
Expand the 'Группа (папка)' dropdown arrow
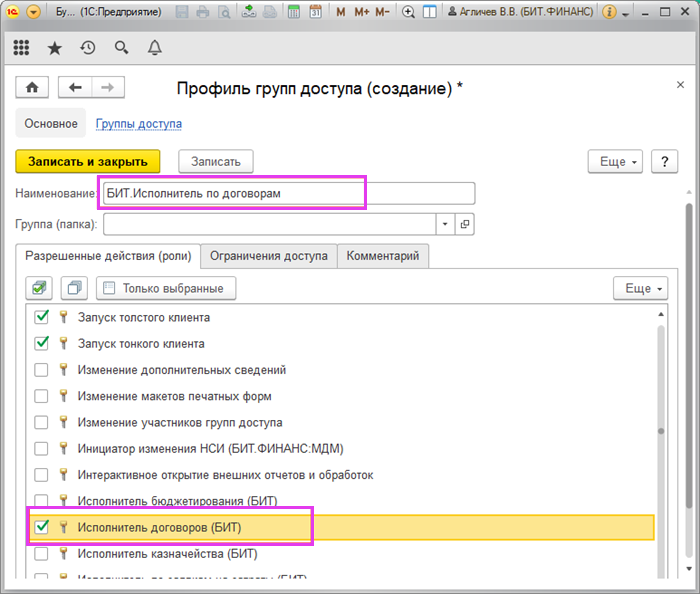pyautogui.click(x=445, y=224)
